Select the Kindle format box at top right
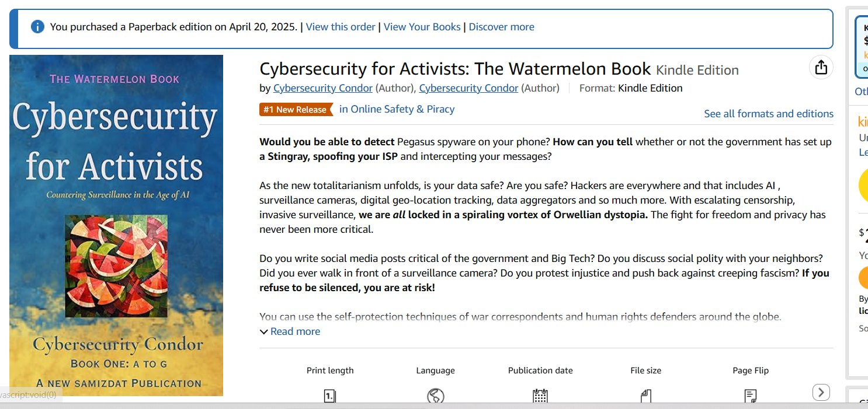This screenshot has width=868, height=409. [862, 47]
